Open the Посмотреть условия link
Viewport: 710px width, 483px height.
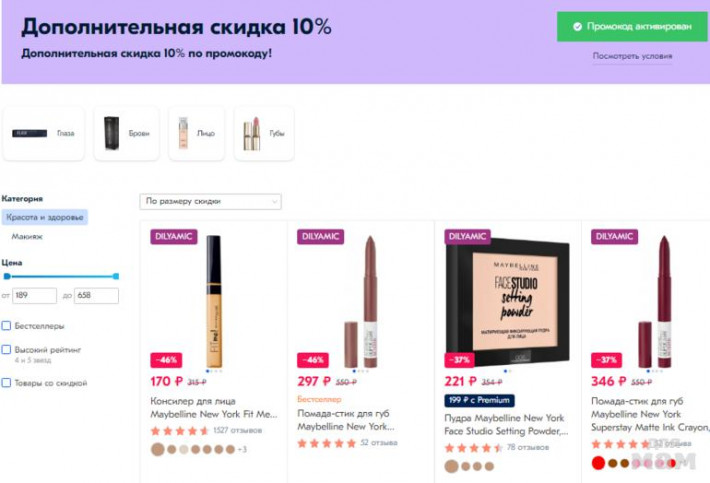pos(632,56)
